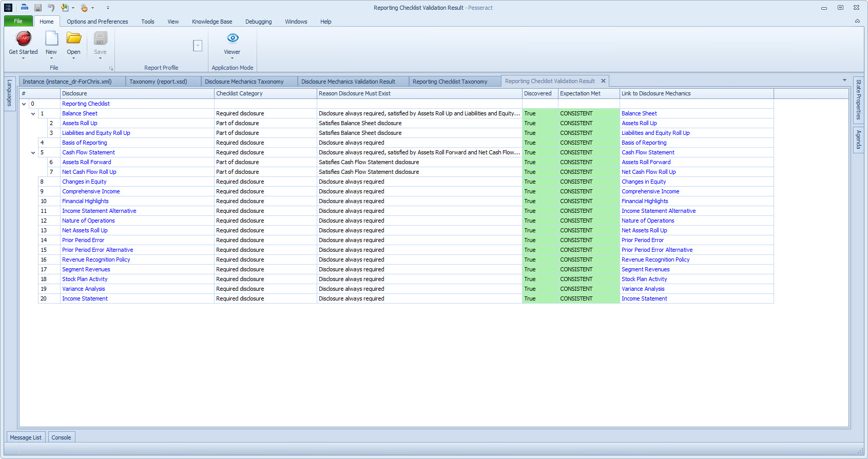Viewport: 868px width, 459px height.
Task: Open the Report Profile dropdown
Action: point(198,46)
